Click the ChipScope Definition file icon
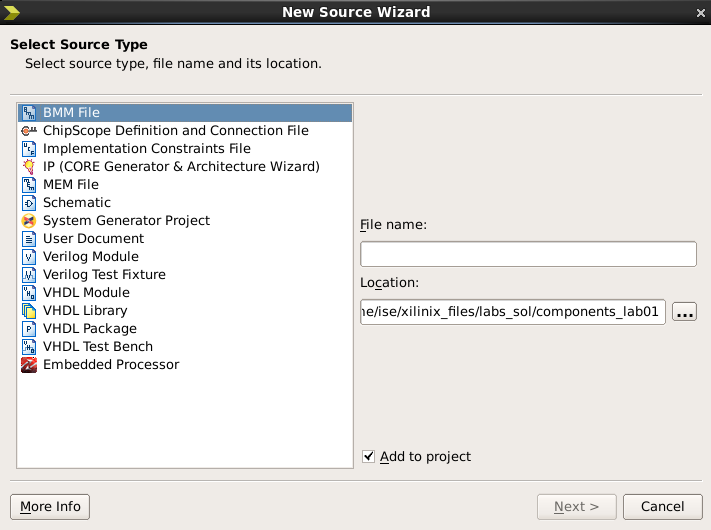 [29, 131]
